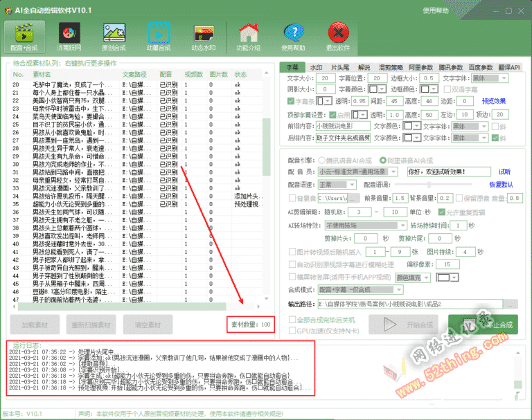This screenshot has width=532, height=420.
Task: Select the 动幕合成 toolbar icon
Action: coord(159,37)
